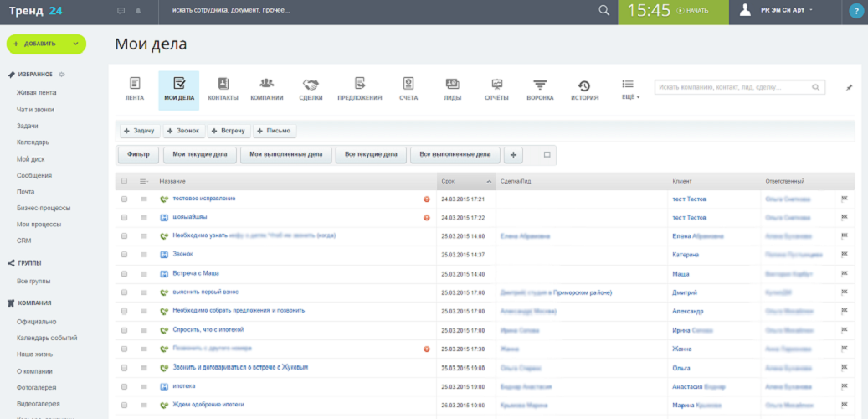Click the pin icon beside CRM search

coord(850,87)
